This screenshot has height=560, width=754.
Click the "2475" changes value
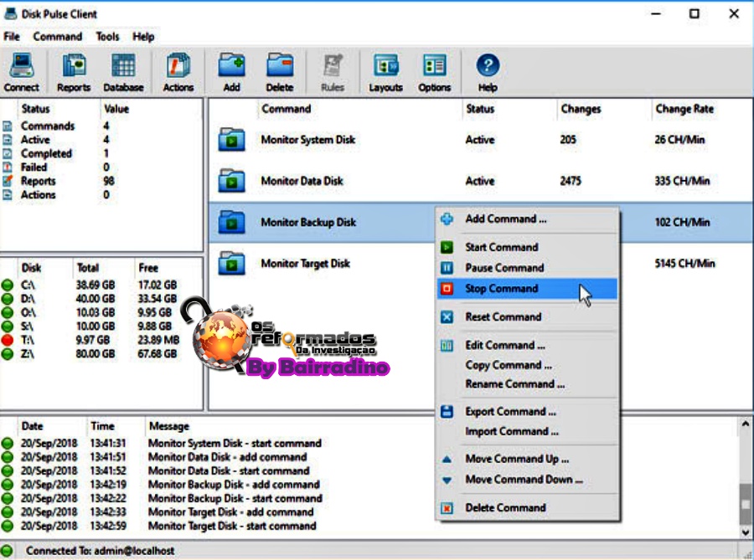[x=571, y=181]
